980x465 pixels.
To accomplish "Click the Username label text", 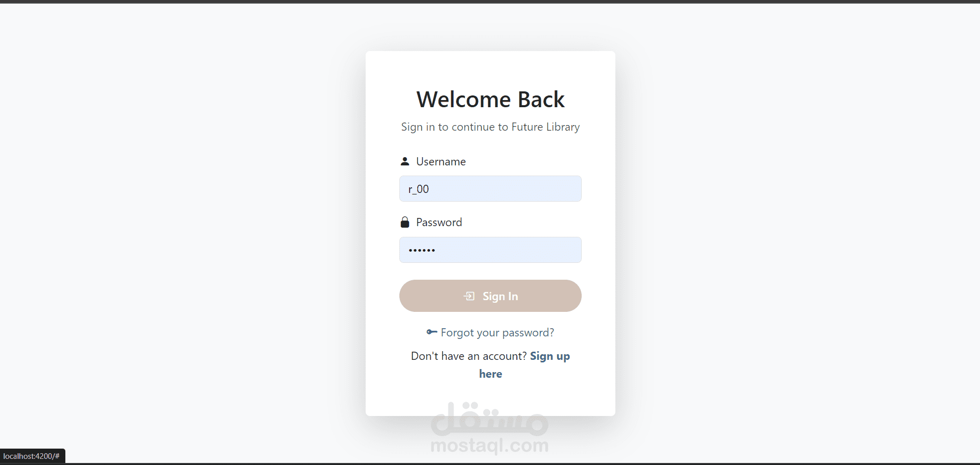I will 441,161.
